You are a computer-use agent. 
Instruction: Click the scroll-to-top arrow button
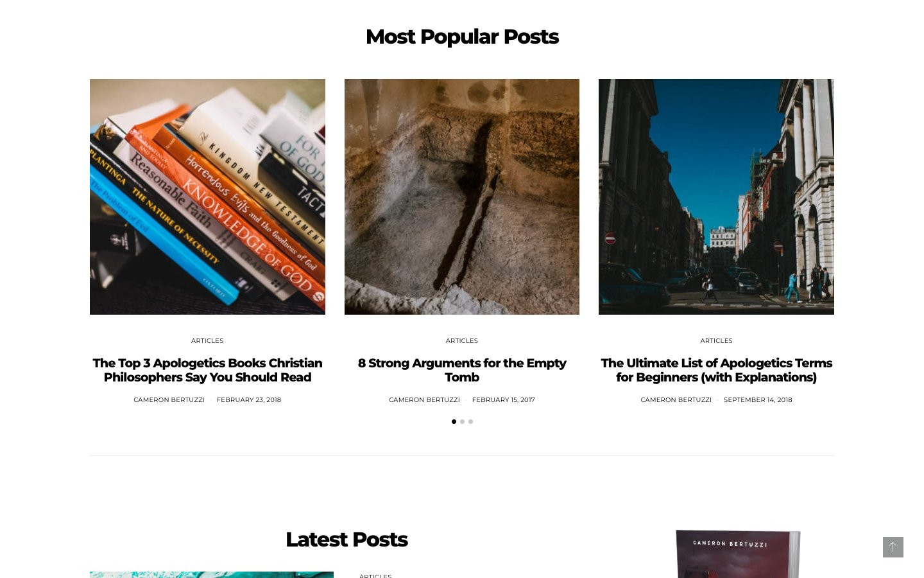tap(893, 547)
